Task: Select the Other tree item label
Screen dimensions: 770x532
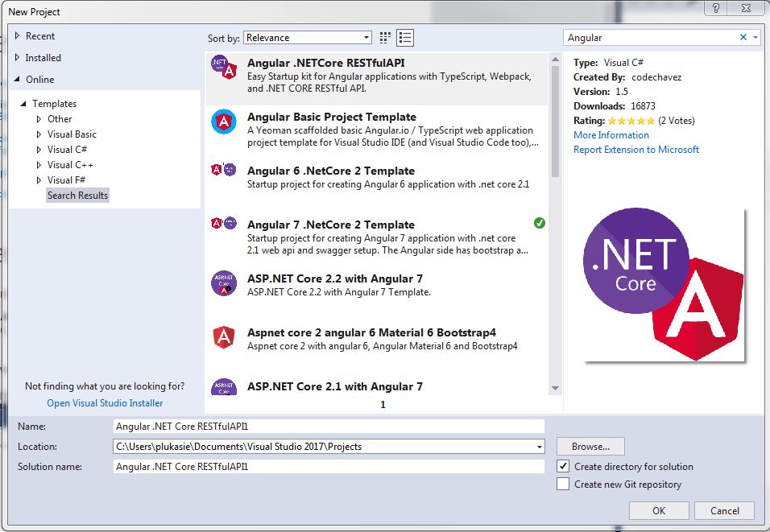Action: [60, 119]
